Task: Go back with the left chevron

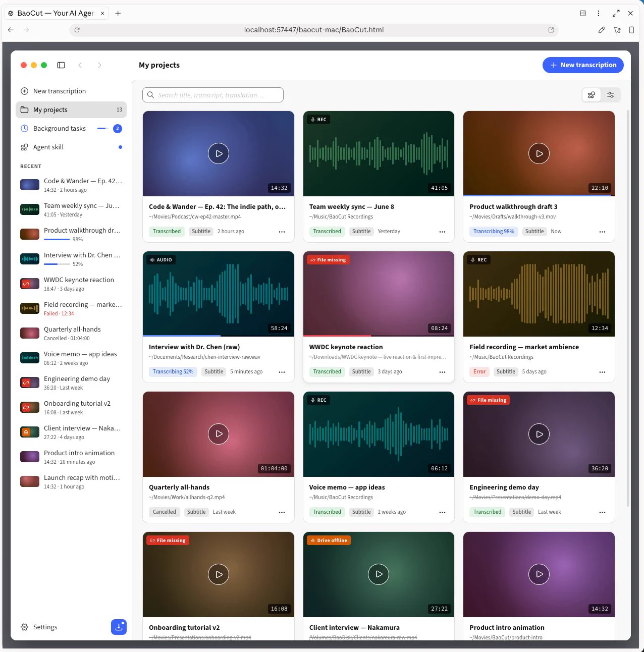Action: tap(80, 65)
